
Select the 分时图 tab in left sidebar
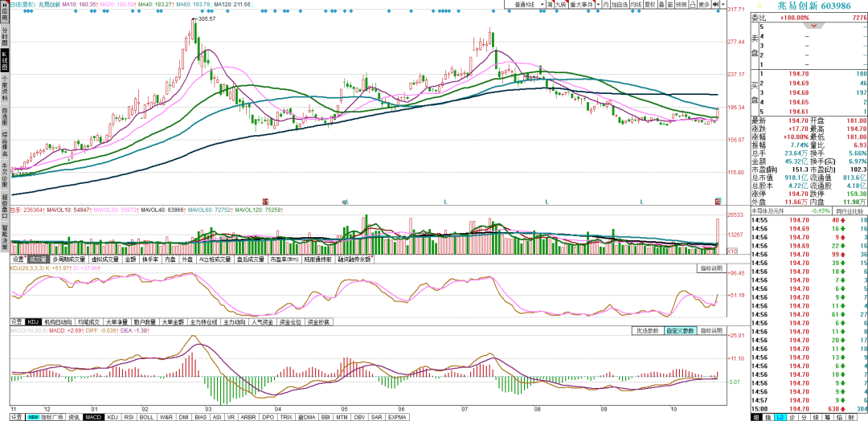coord(5,35)
